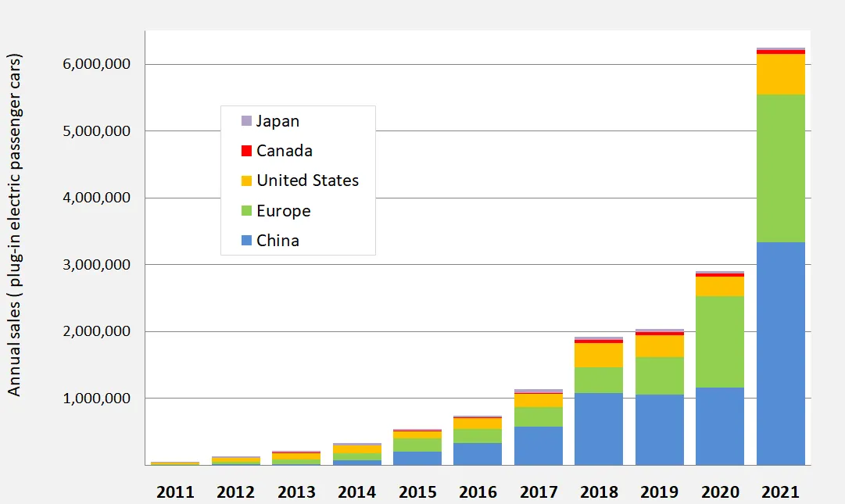Select the blue China segment of the 2017 bar
This screenshot has height=504, width=845.
[x=539, y=446]
